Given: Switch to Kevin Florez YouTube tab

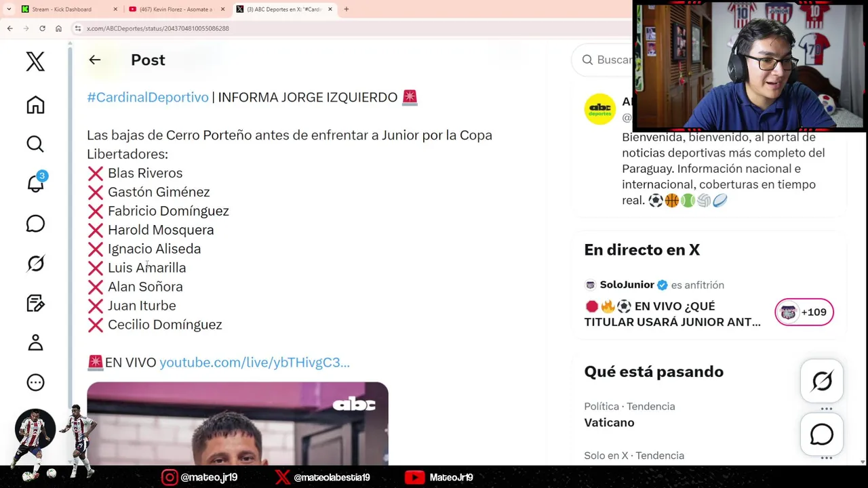Looking at the screenshot, I should pos(177,9).
